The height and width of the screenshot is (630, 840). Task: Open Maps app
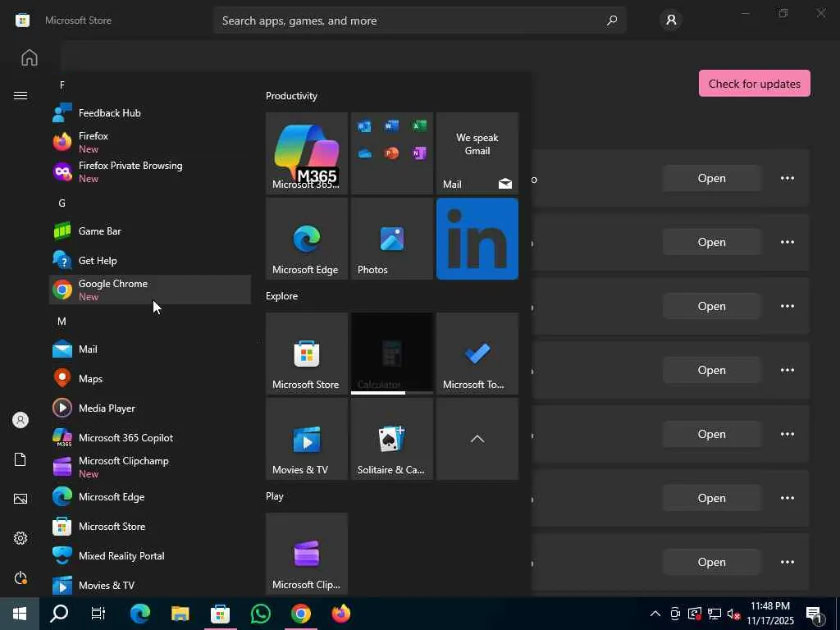(x=150, y=379)
